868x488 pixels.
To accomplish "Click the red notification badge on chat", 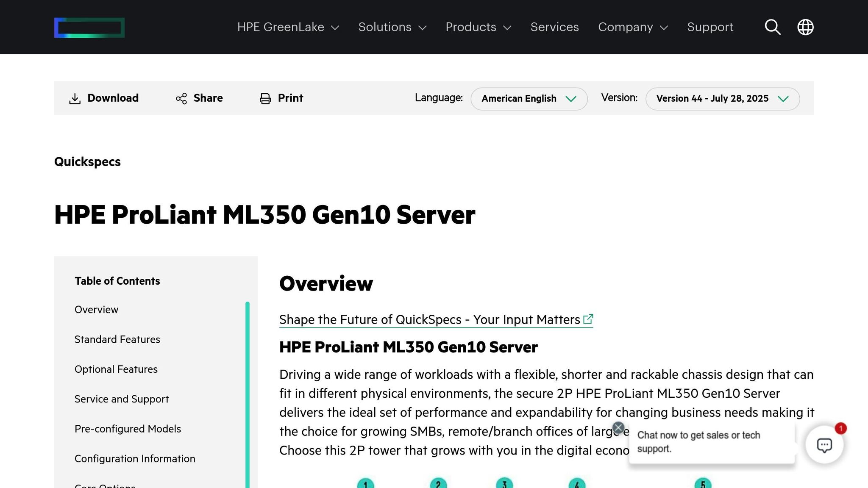I will (x=840, y=428).
